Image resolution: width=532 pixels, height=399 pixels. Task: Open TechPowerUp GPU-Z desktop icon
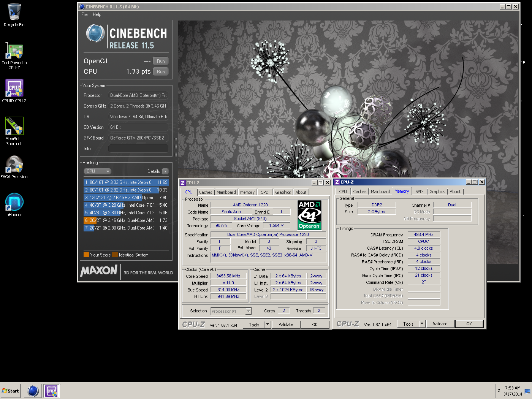pos(14,55)
